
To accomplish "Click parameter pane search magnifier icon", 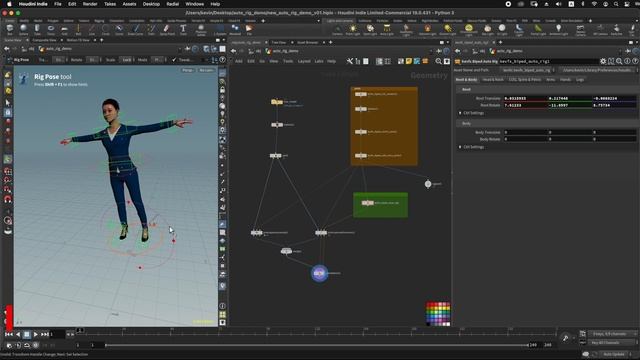I will (x=619, y=61).
